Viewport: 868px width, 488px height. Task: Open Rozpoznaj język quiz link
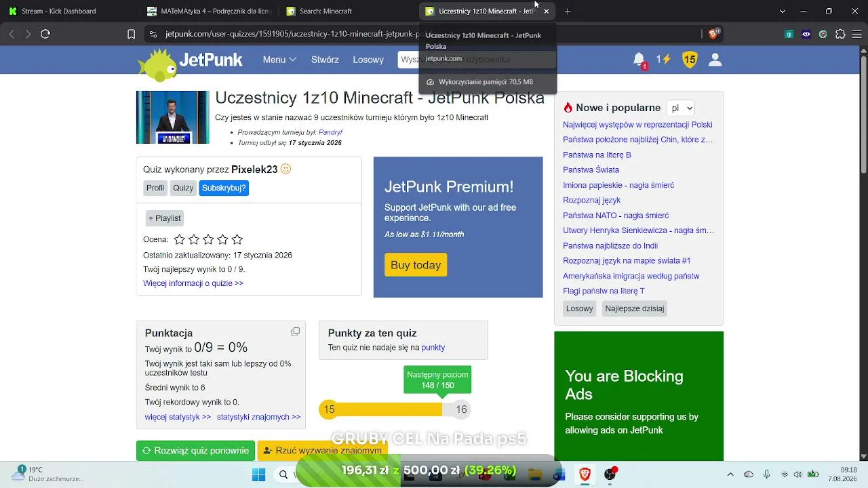[x=591, y=200]
